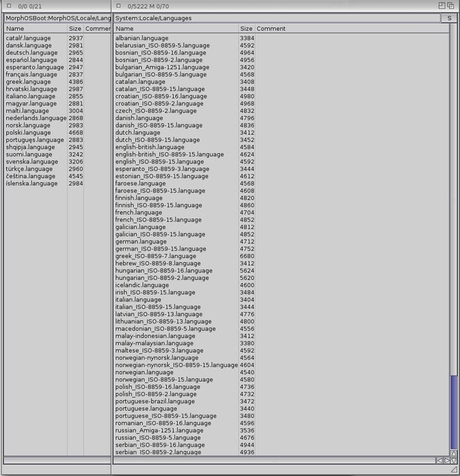Click the window zoom gadget at top right

point(442,5)
